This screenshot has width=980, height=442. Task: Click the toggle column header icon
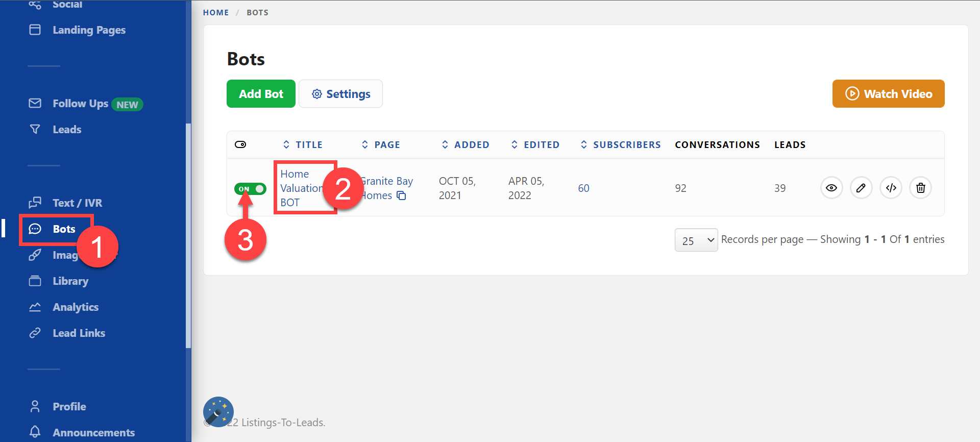[240, 144]
